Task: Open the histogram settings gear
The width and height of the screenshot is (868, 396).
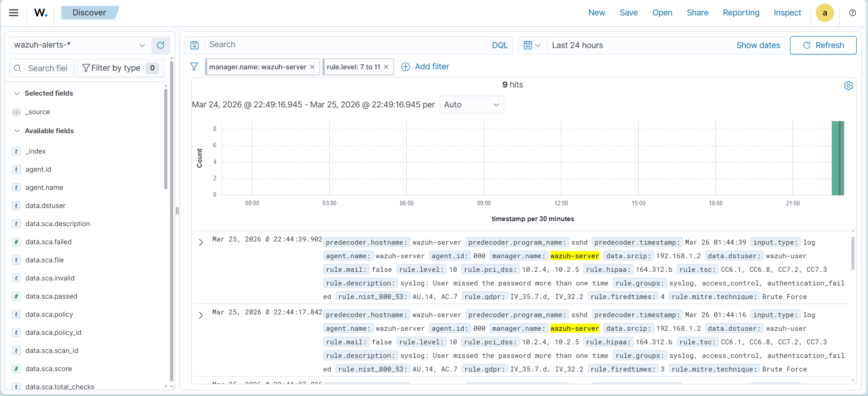Action: click(x=848, y=86)
